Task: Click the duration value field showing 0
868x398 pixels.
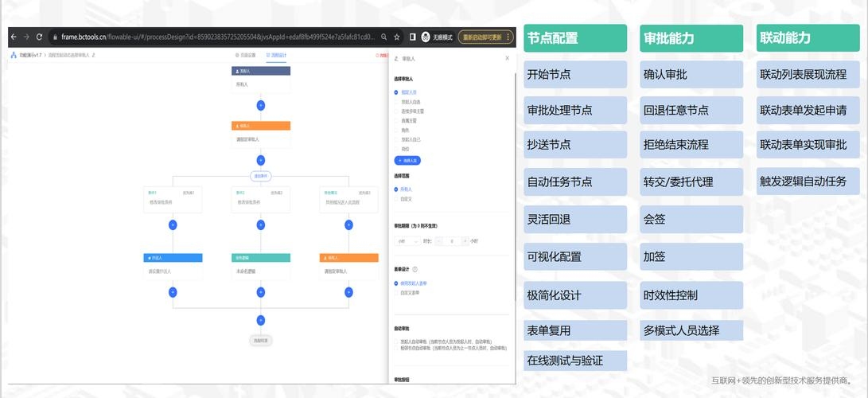Action: (452, 241)
